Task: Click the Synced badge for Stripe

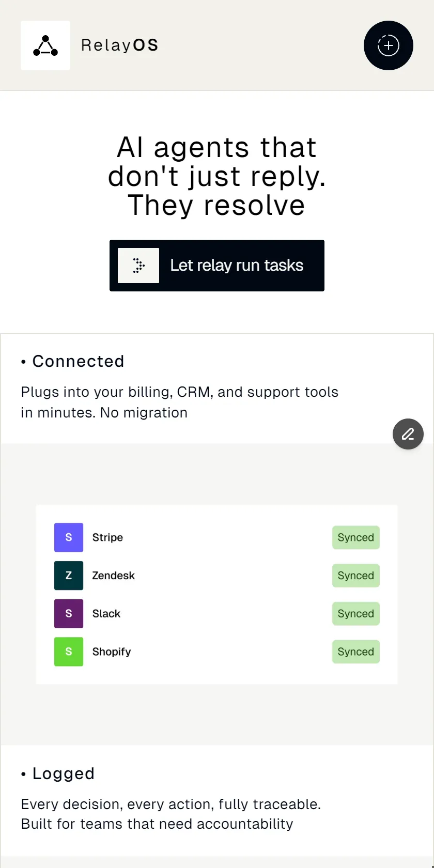Action: tap(356, 537)
